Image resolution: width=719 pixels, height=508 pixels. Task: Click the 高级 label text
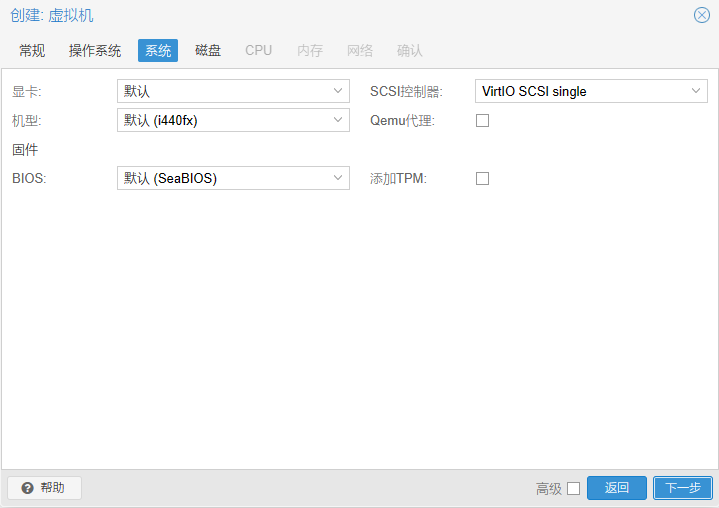click(x=549, y=489)
